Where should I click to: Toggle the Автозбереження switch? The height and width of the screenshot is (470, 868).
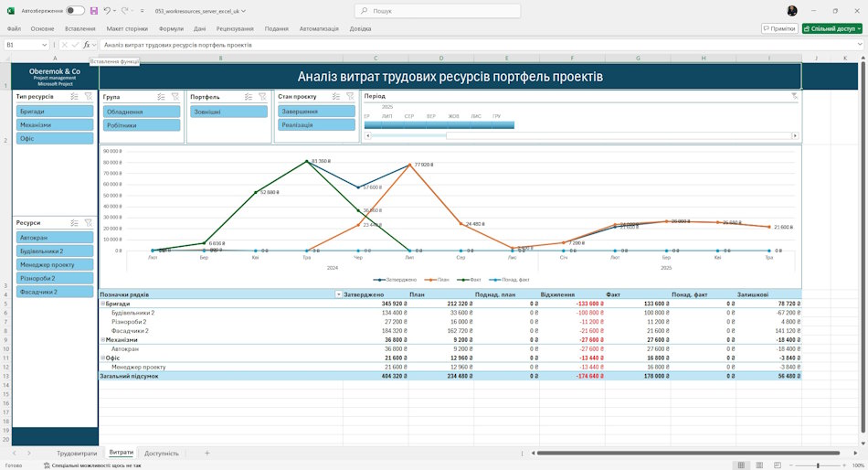(x=75, y=11)
